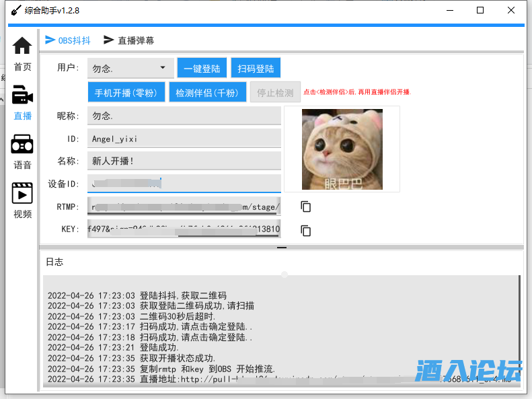The width and height of the screenshot is (532, 399).
Task: Copy the RTMP address with copy icon
Action: pos(305,207)
